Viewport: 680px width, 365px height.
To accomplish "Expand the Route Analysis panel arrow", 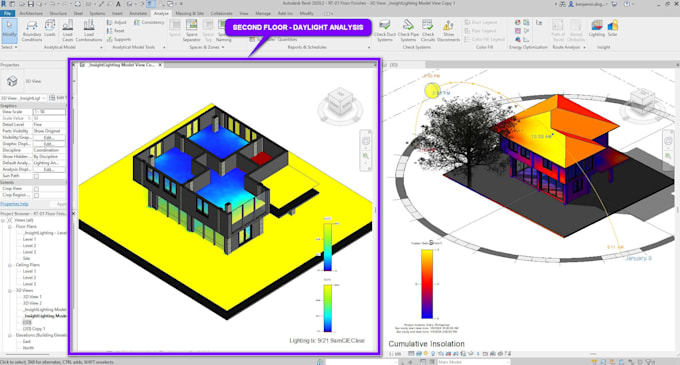I will tap(584, 47).
